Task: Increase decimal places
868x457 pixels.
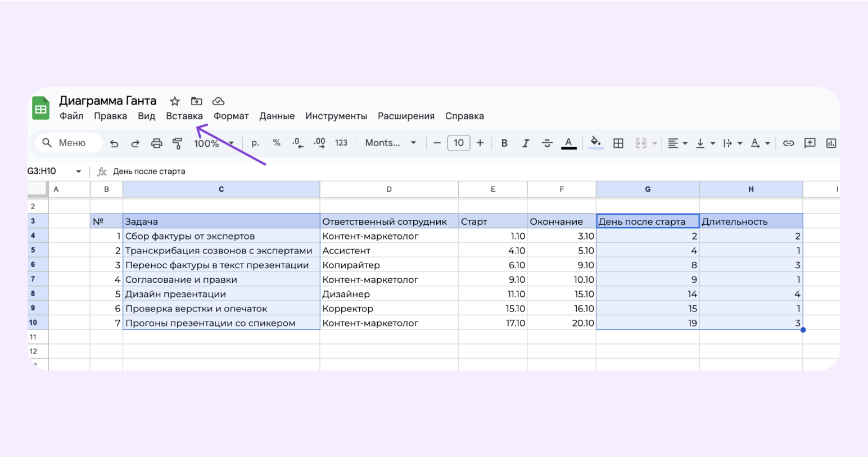Action: [319, 143]
